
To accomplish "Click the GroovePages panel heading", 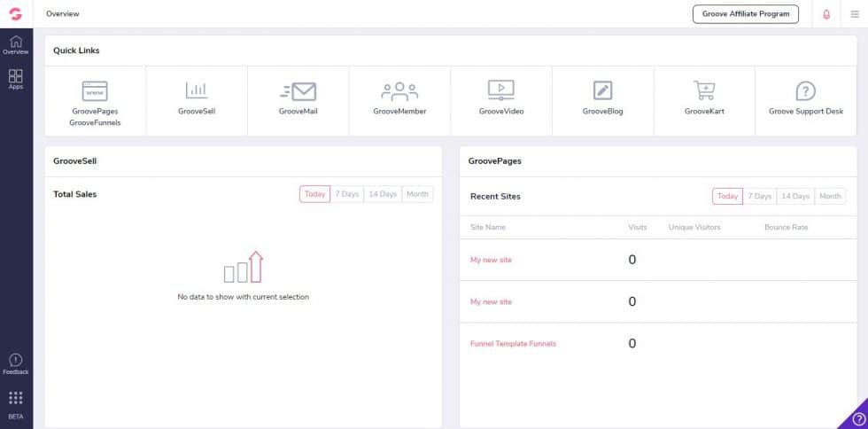I will click(495, 161).
